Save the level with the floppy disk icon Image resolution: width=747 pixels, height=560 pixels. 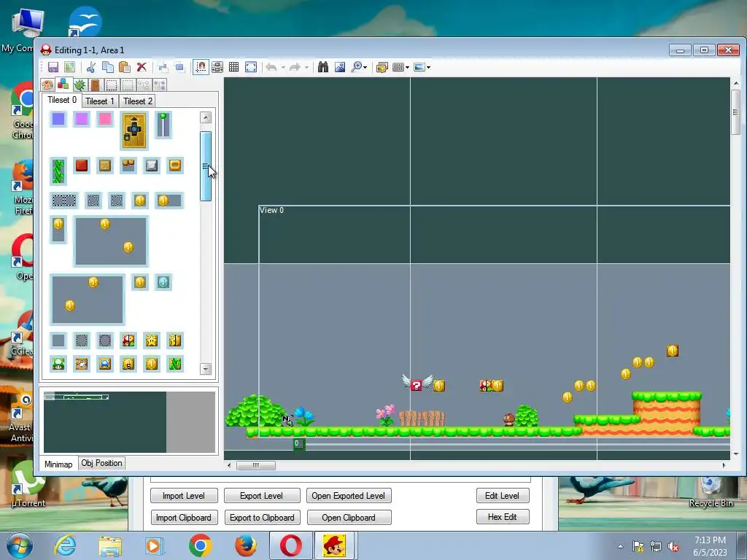tap(53, 67)
